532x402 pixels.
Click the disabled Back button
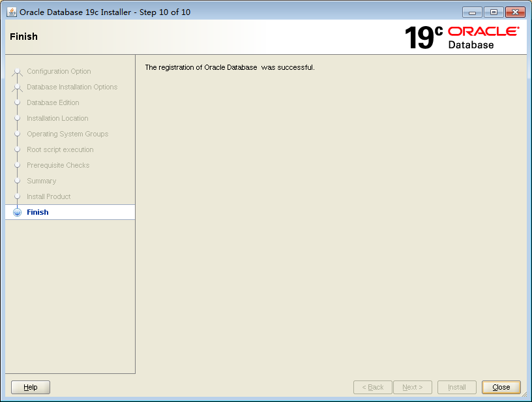[372, 387]
